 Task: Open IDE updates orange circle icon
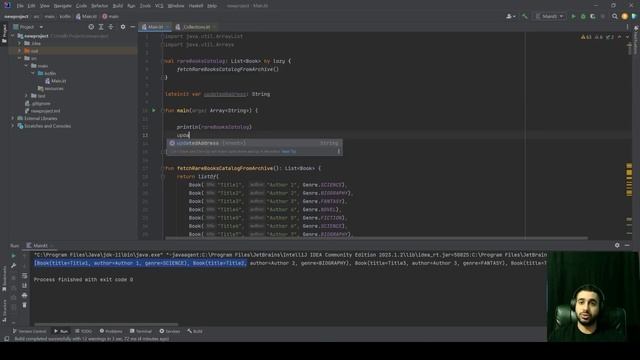click(624, 16)
